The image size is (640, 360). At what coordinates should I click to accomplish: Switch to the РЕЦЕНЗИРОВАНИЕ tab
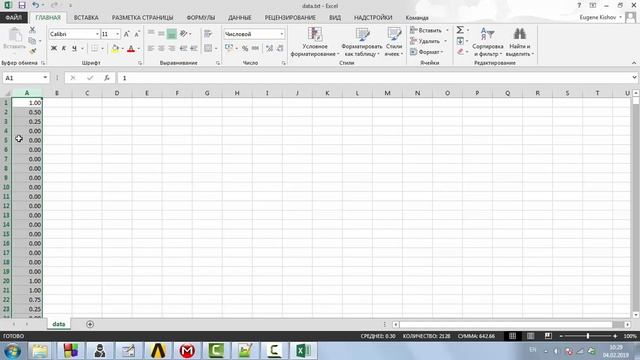click(290, 18)
